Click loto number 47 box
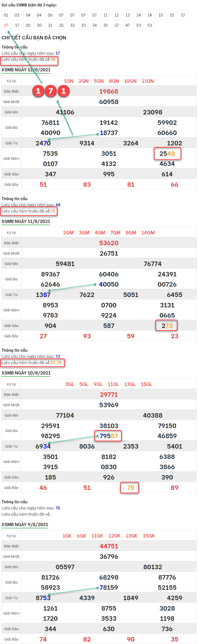Screen dimensions: 198x644 (128, 25)
